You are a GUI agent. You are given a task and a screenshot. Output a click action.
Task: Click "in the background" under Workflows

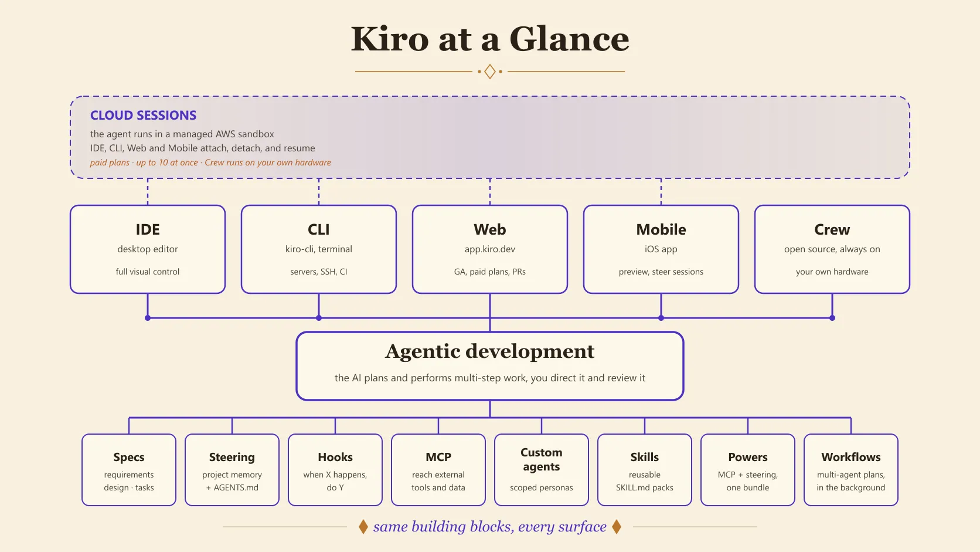point(851,487)
